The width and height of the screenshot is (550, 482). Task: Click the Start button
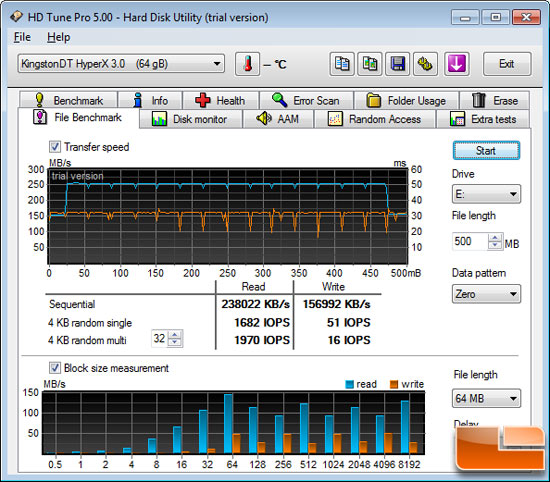point(486,150)
